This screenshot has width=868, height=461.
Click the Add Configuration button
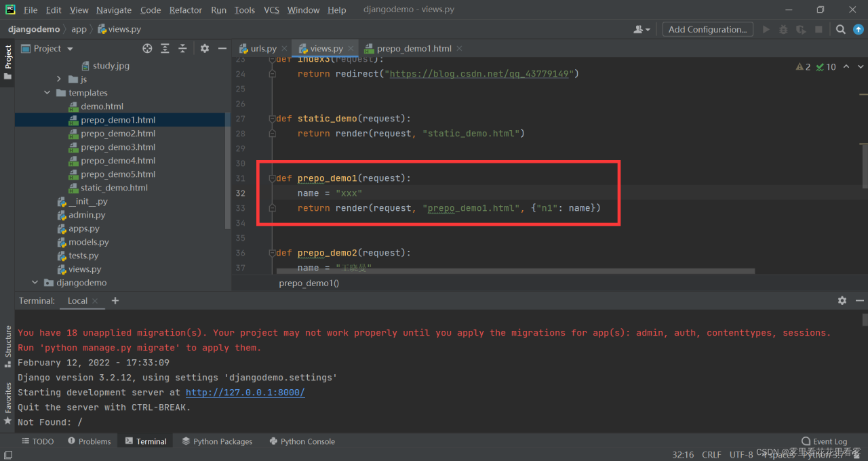707,29
